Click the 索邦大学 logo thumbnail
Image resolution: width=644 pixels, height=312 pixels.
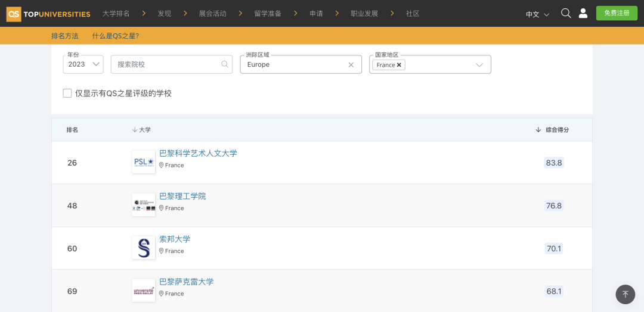click(x=144, y=248)
